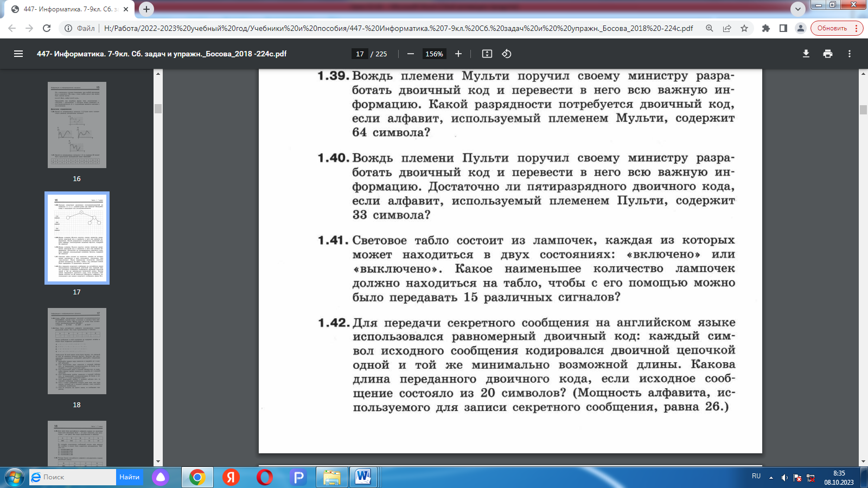
Task: Click the volume speaker tray icon
Action: coord(784,478)
